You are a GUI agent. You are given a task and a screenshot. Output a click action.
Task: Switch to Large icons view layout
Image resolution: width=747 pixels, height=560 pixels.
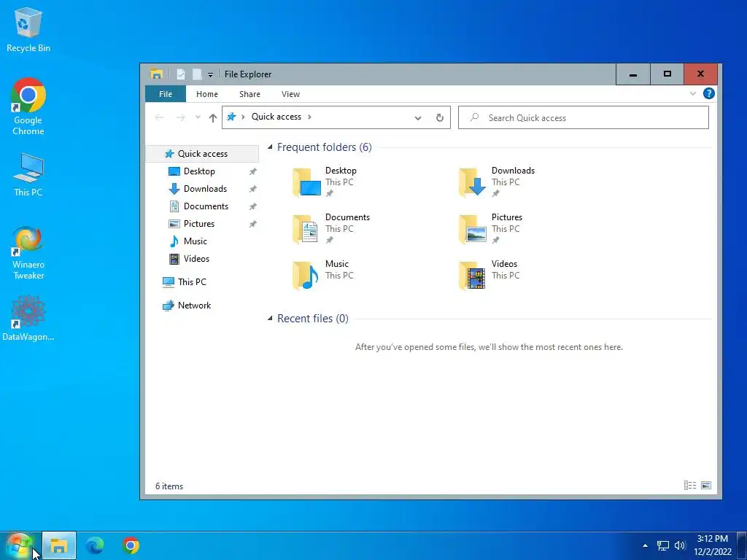pyautogui.click(x=706, y=485)
